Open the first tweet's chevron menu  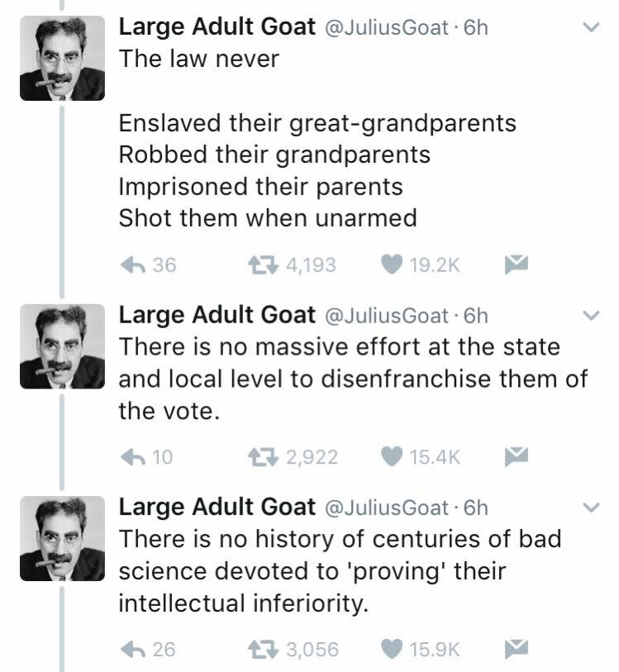pos(591,27)
